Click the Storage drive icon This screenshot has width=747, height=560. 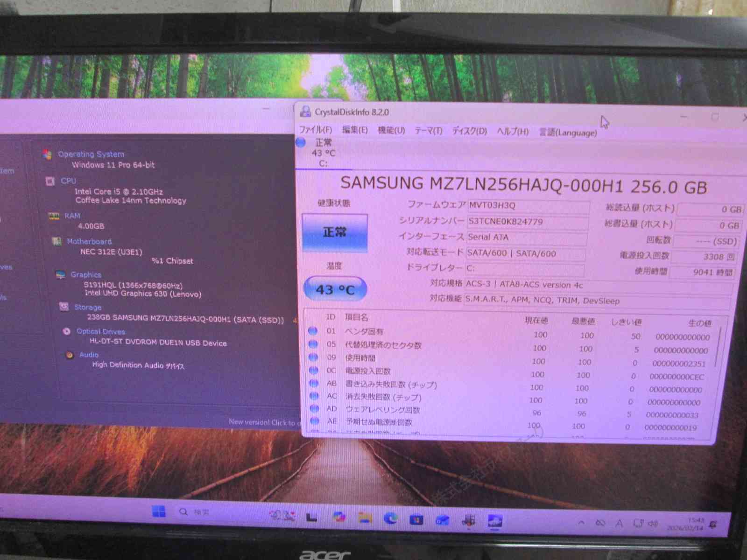[x=64, y=307]
